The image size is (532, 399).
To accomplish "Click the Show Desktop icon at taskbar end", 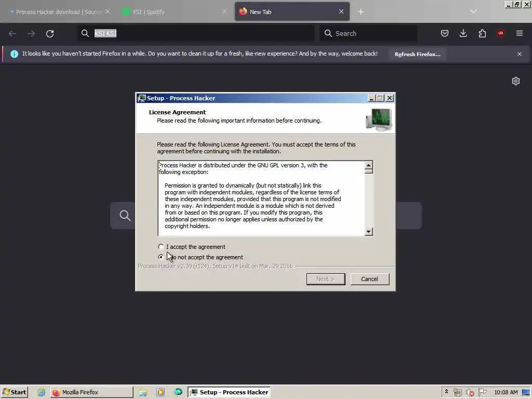I will pos(526,393).
